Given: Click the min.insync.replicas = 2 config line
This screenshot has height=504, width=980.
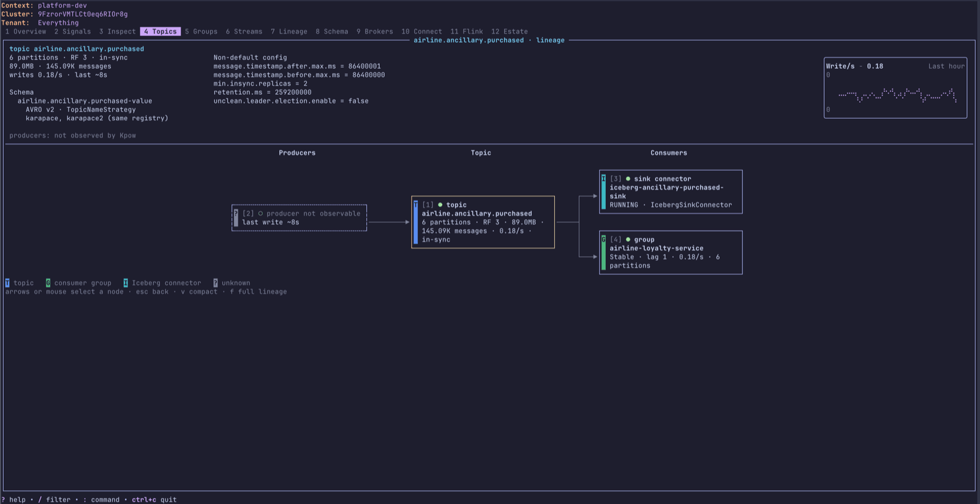Looking at the screenshot, I should (260, 84).
